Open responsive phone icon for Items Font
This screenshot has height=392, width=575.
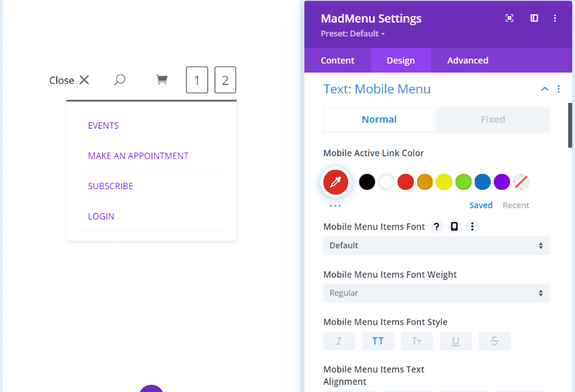point(454,226)
